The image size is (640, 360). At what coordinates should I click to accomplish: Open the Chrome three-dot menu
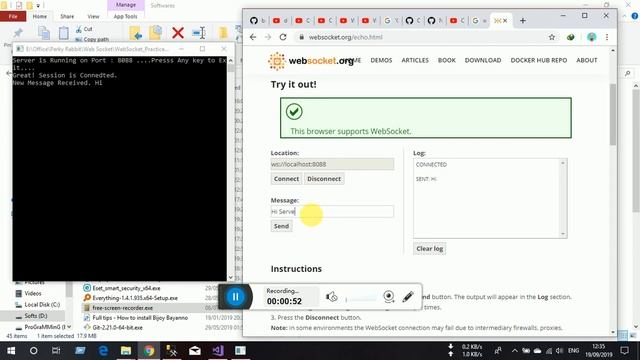607,37
